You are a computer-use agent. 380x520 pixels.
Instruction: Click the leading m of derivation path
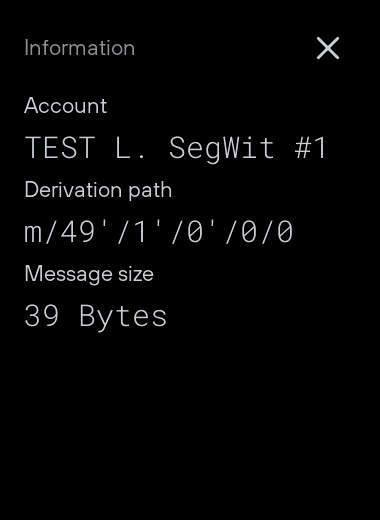(33, 233)
